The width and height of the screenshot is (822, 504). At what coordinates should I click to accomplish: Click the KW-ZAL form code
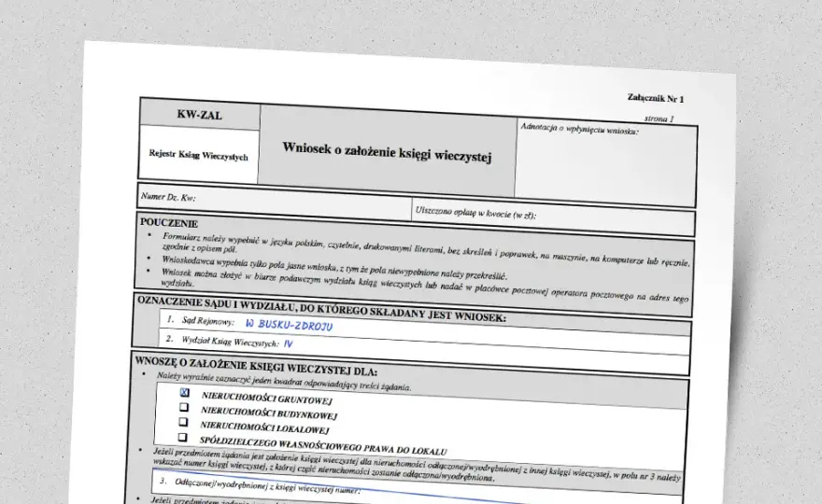(200, 115)
